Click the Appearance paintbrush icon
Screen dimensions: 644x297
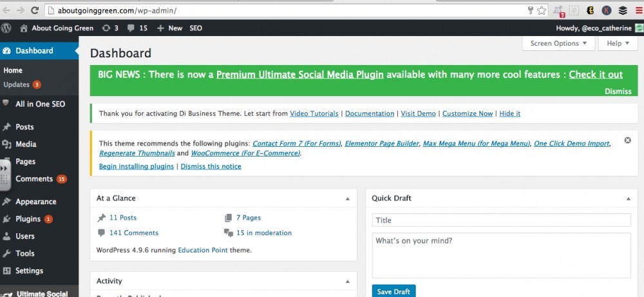[x=6, y=202]
